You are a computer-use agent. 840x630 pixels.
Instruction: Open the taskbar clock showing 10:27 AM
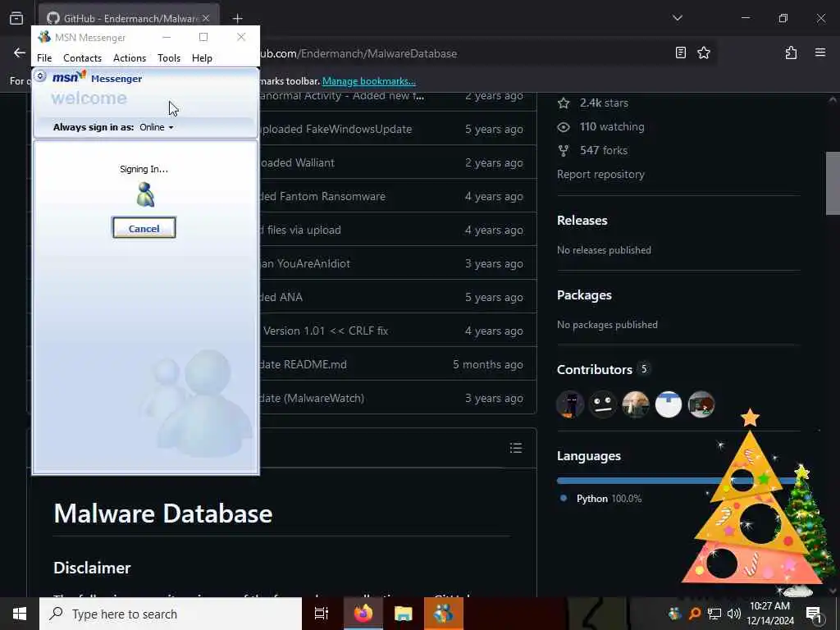770,614
